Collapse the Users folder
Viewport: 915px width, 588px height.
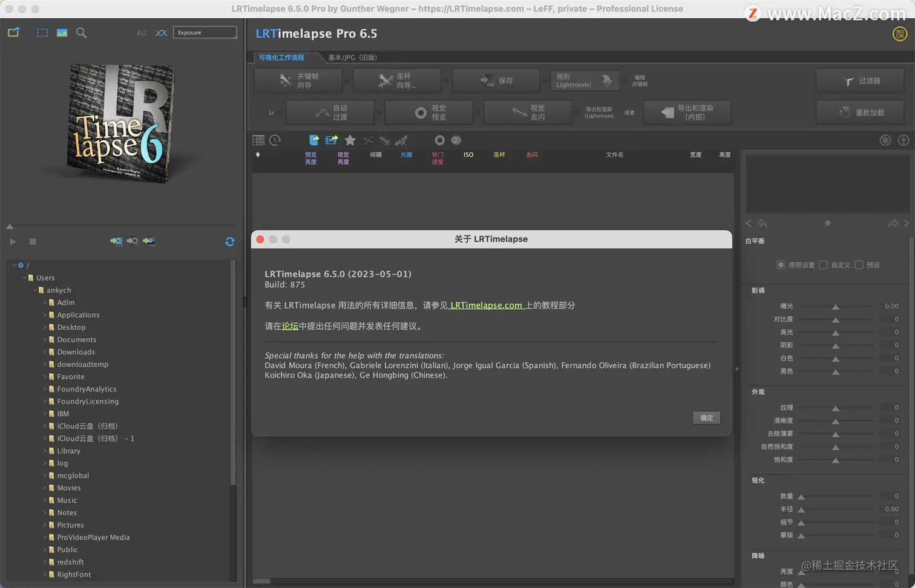click(x=24, y=278)
